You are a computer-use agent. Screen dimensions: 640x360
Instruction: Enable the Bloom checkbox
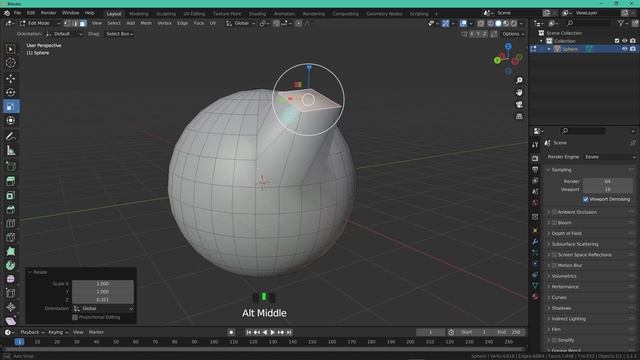(554, 222)
